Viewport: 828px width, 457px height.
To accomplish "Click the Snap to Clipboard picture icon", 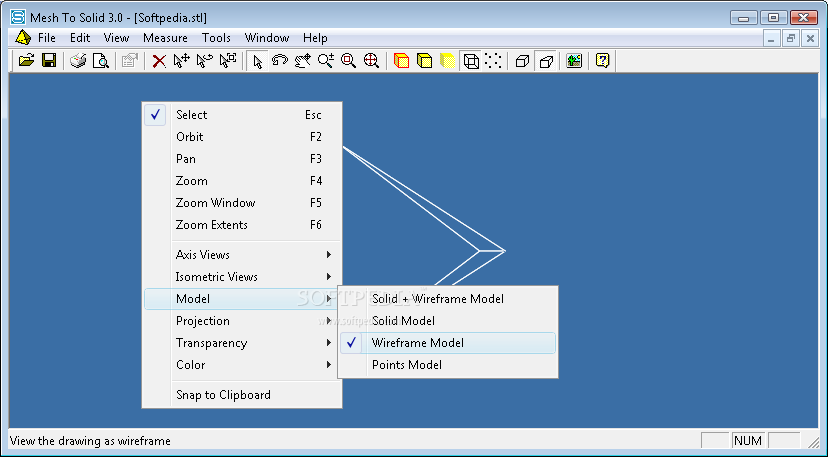I will tap(574, 61).
